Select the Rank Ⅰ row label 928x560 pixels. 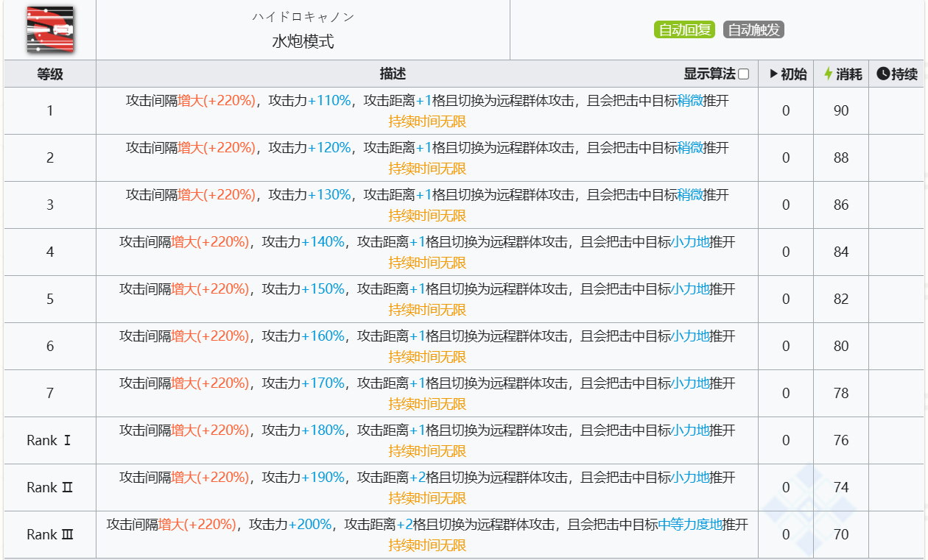click(x=50, y=441)
